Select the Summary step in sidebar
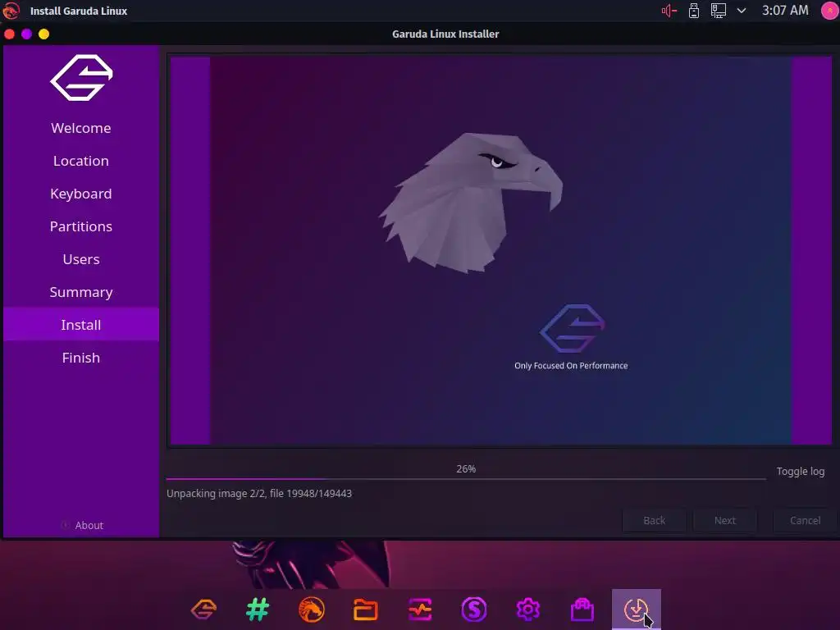The image size is (840, 630). tap(81, 292)
